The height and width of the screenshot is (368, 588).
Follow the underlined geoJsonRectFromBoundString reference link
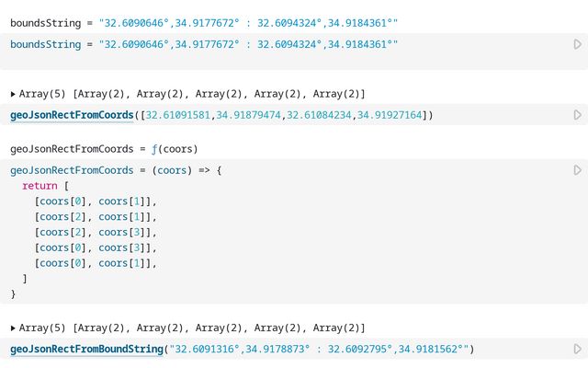86,350
